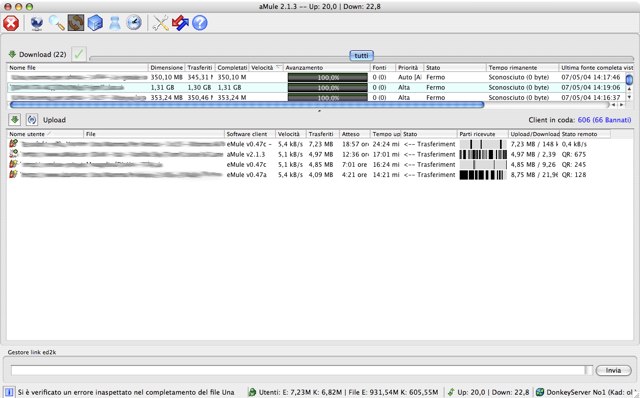640x398 pixels.
Task: Open the Messages toolbar icon
Action: coord(115,23)
